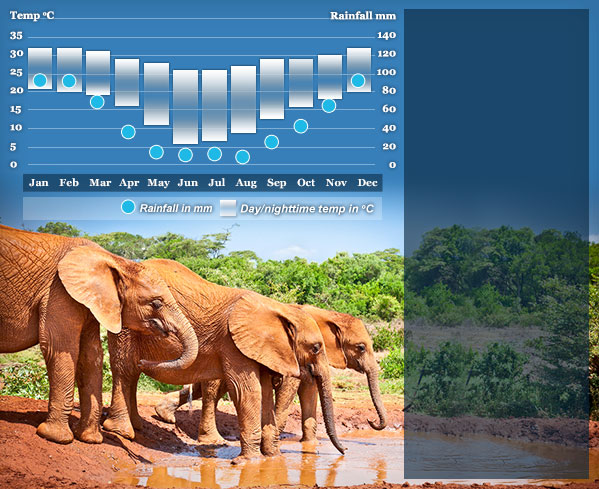Click the January rainfall dot

pos(40,81)
